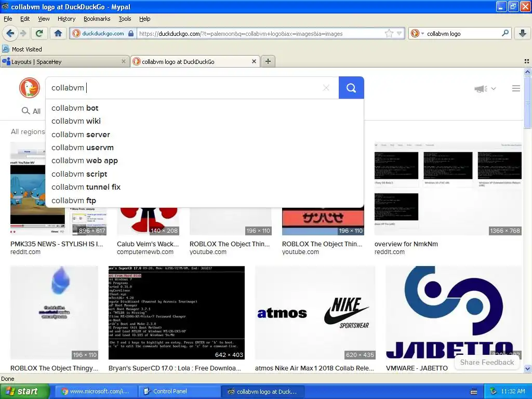Click the on-screen keyboard tray icon

point(474,392)
